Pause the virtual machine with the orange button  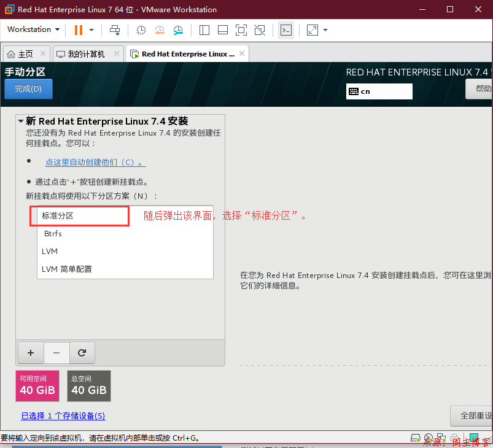pos(79,30)
